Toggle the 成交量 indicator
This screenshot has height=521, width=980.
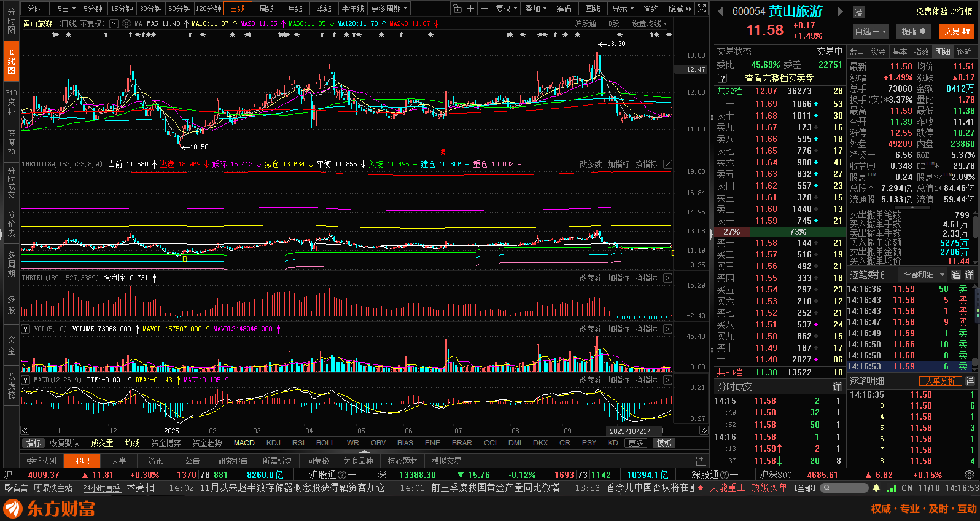tap(102, 443)
